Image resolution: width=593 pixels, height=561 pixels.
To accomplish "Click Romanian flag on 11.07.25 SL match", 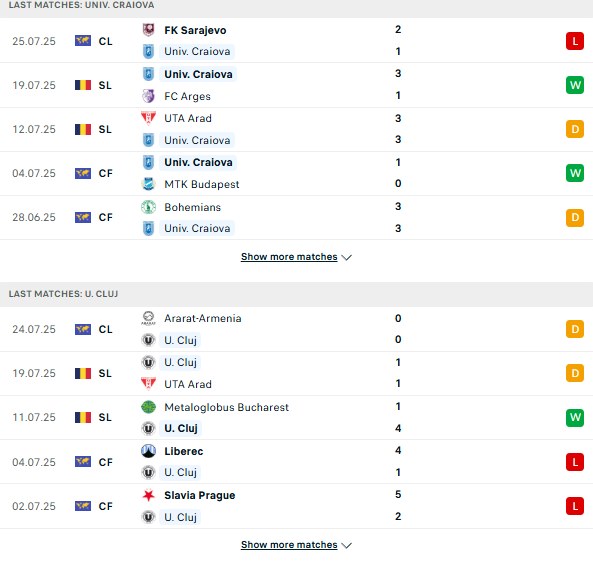I will point(83,417).
